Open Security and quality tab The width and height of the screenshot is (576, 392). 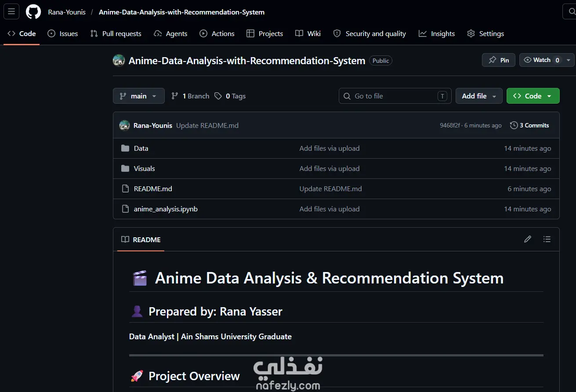pyautogui.click(x=370, y=33)
